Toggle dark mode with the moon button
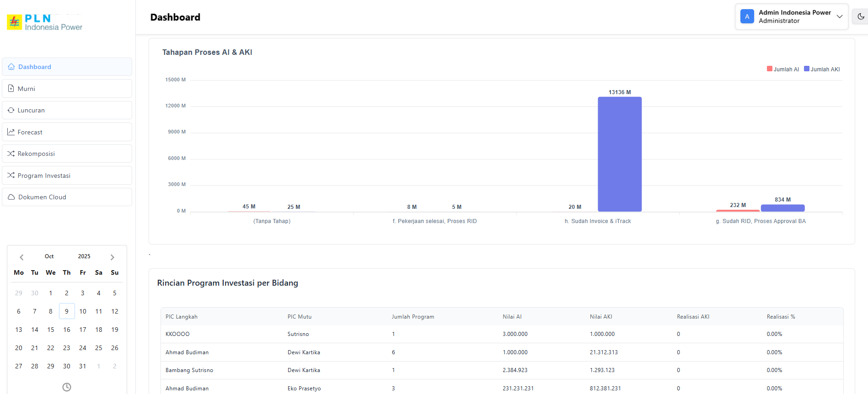 [x=861, y=17]
